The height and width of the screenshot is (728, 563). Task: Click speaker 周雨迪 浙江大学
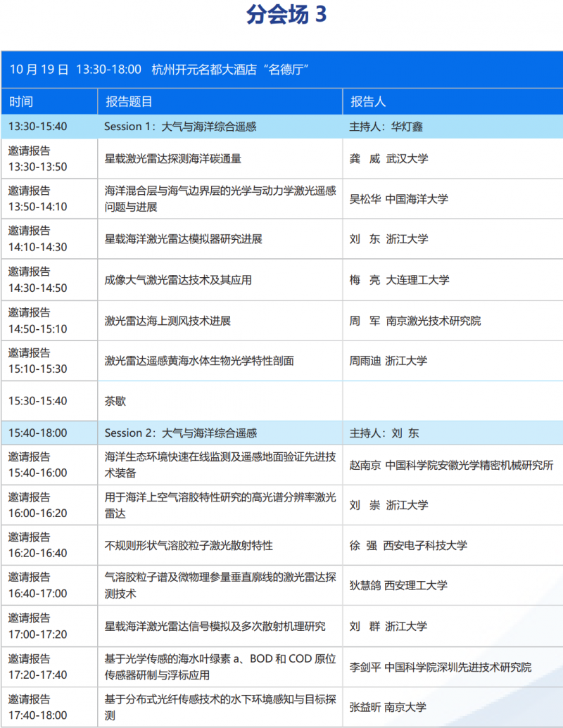388,361
